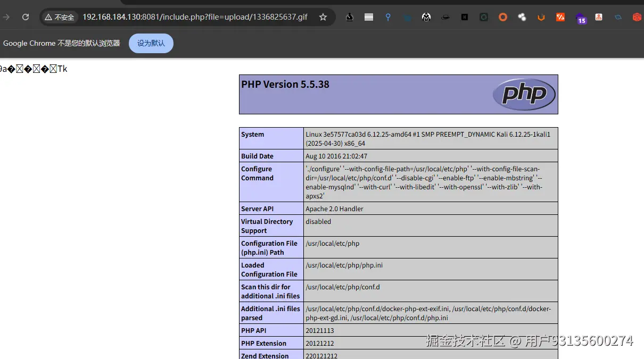644x359 pixels.
Task: Click the garbled GIF header text ending in Tk
Action: [34, 69]
